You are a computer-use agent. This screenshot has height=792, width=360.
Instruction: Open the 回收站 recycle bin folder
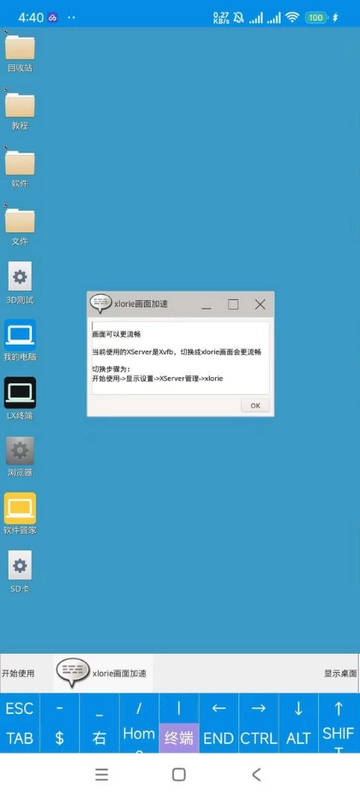click(x=20, y=46)
